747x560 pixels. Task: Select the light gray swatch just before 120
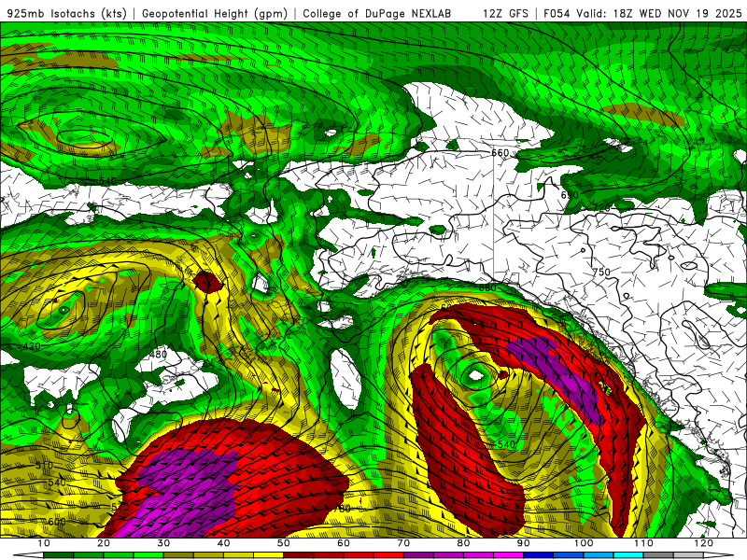[x=688, y=555]
